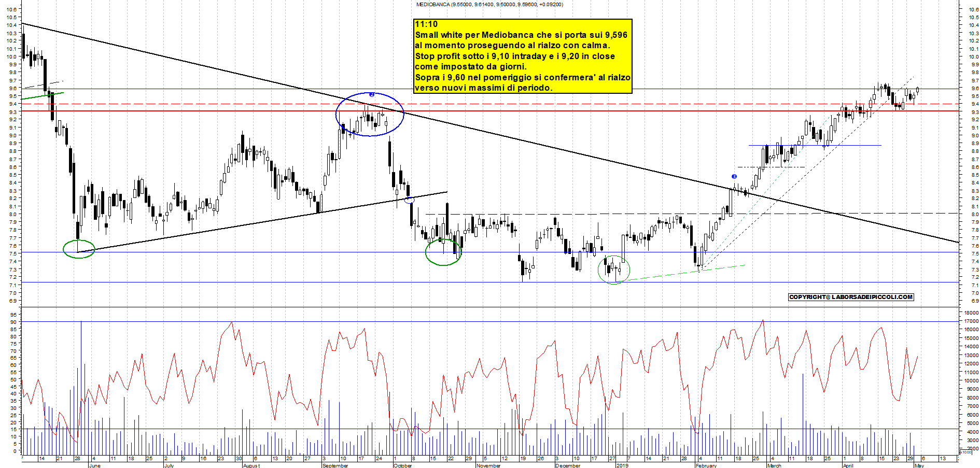This screenshot has width=980, height=468.
Task: Click the 'October' month label on the time axis
Action: (402, 465)
